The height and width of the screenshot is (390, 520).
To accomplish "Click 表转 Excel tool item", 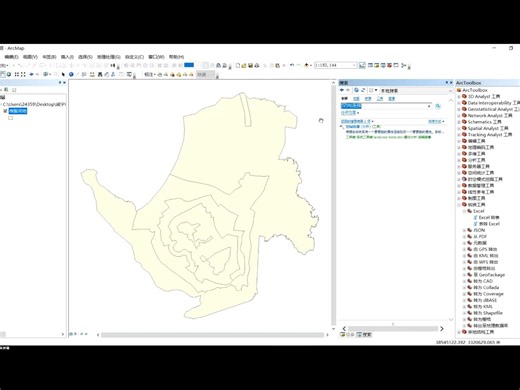I will pyautogui.click(x=486, y=224).
